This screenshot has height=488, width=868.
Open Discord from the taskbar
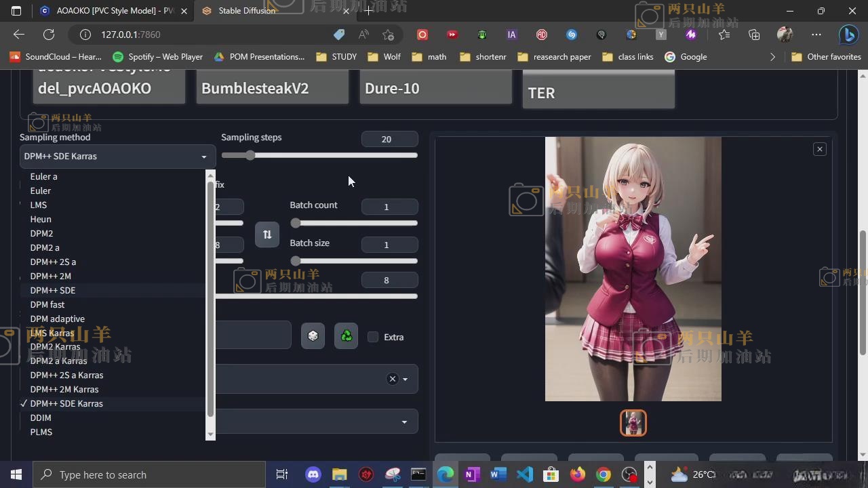click(313, 474)
